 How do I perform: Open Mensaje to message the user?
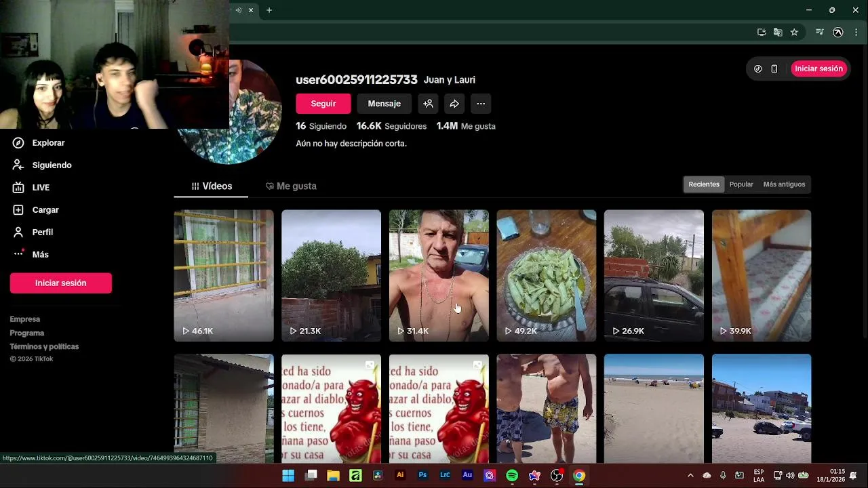tap(384, 104)
